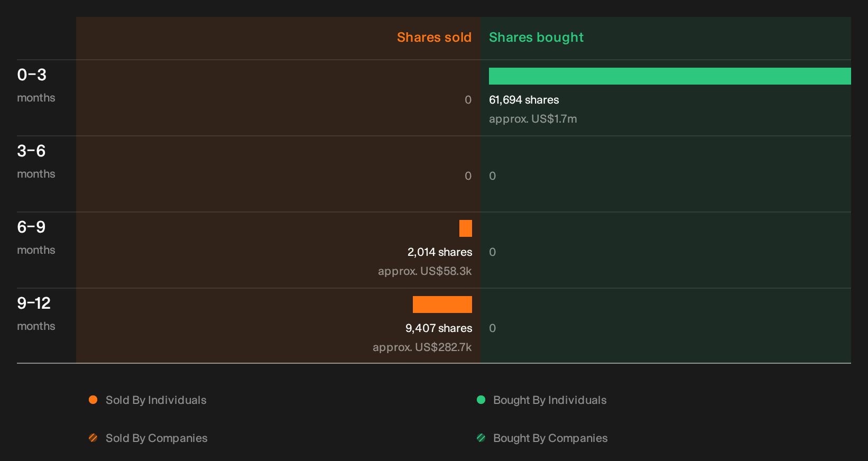Select the orange 6-9 months shares sold bar
This screenshot has width=868, height=461.
(466, 228)
